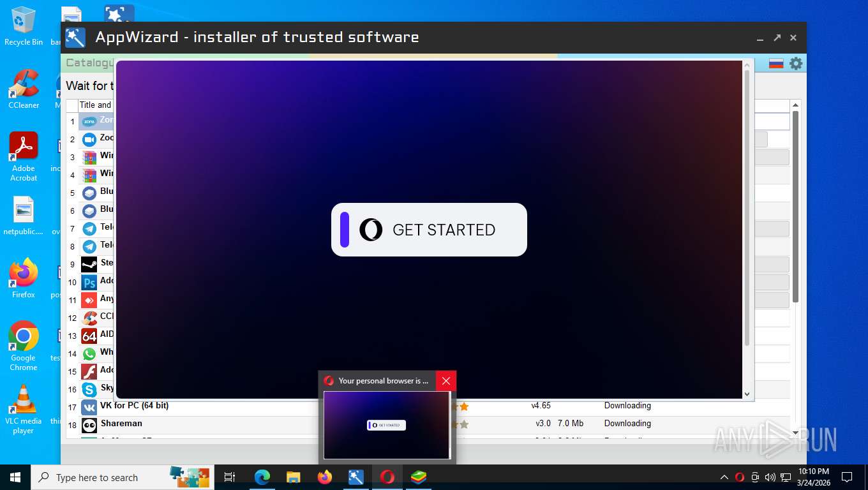Click the Telegram icon in row 7
Image resolution: width=868 pixels, height=490 pixels.
click(x=89, y=228)
